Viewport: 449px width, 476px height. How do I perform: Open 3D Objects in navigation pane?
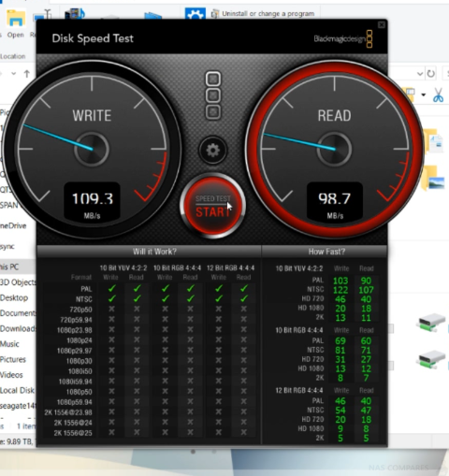coord(18,282)
